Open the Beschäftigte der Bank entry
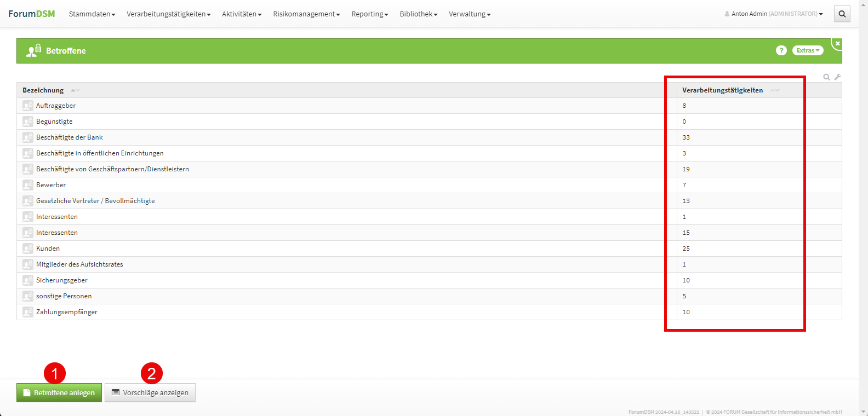The image size is (868, 416). pos(70,137)
